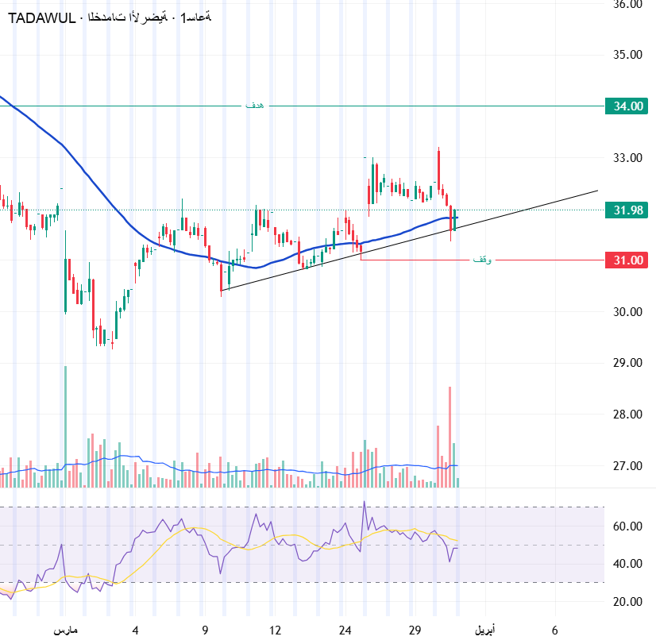Click the TADAWUL symbol title

[x=41, y=17]
